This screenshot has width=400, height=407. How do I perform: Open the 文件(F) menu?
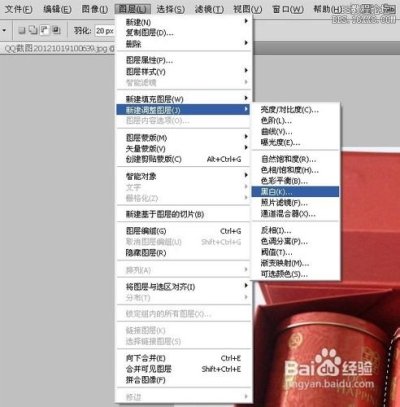coord(19,9)
